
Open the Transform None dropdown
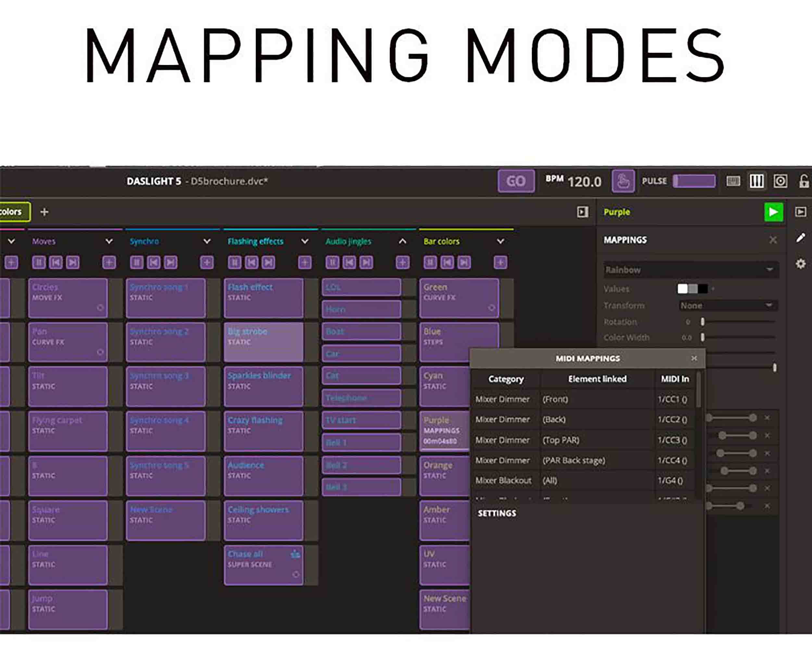729,305
